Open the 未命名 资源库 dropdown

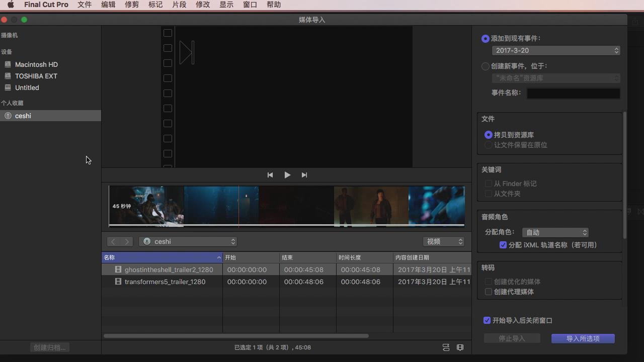coord(556,78)
